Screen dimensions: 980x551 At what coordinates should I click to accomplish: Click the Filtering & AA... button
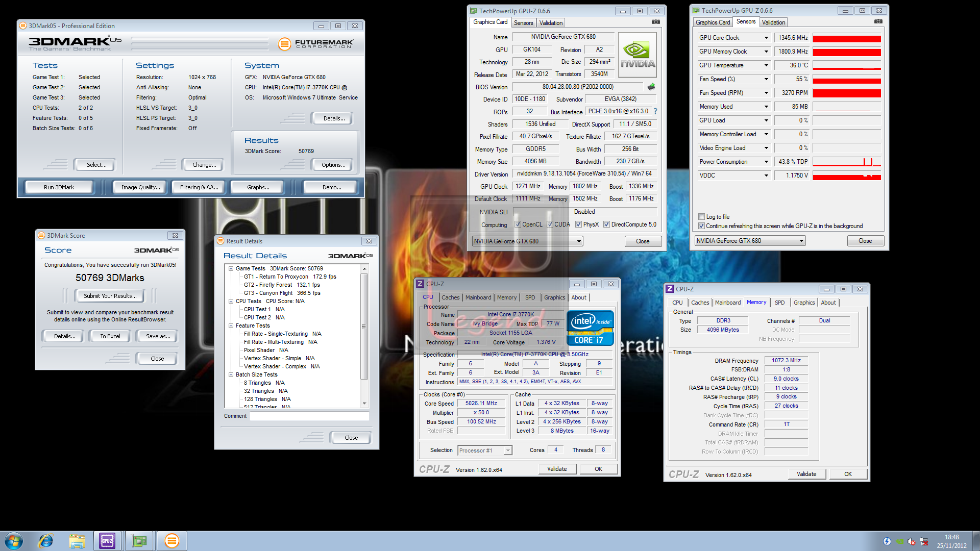(x=199, y=187)
